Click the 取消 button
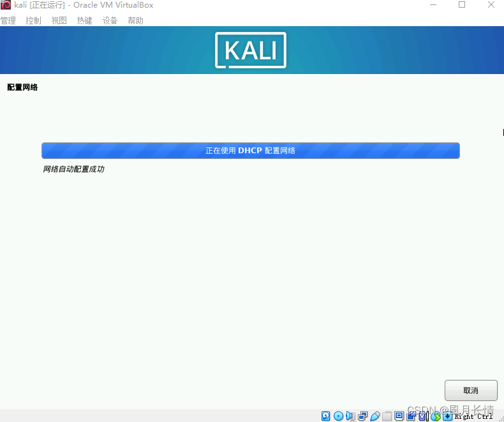Viewport: 504px width, 422px height. (x=471, y=390)
